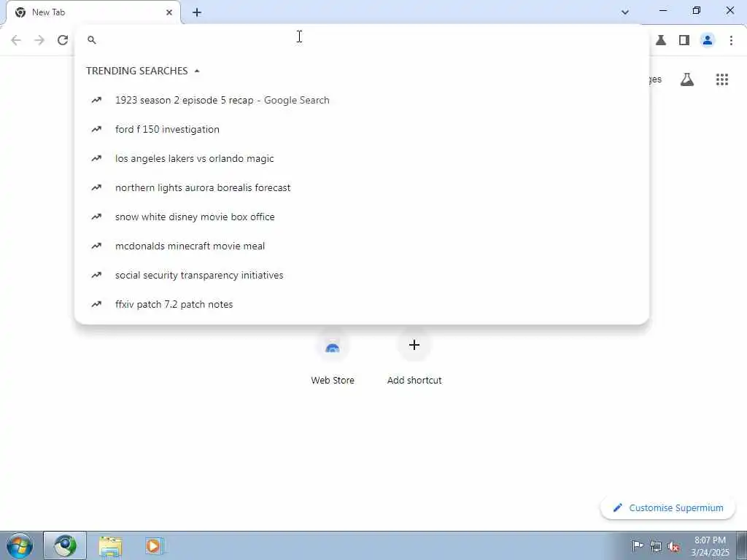The height and width of the screenshot is (560, 747).
Task: Click the magnifier icon in address bar
Action: [92, 40]
